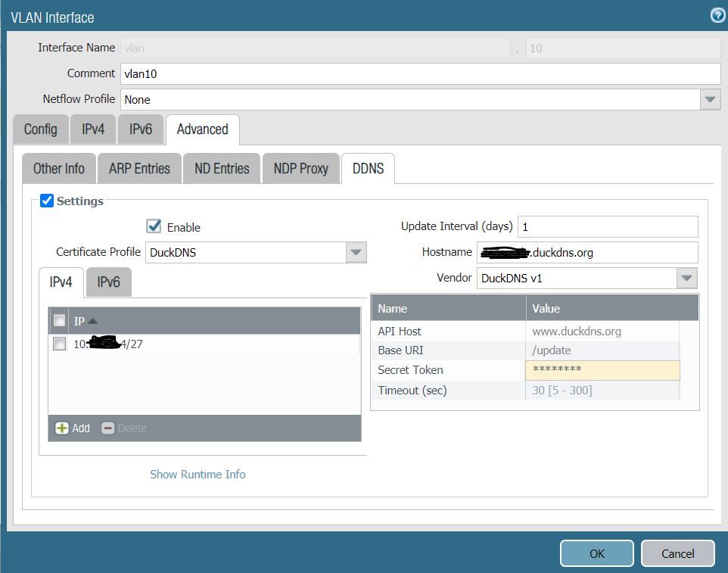Switch to the NDP Proxy tab

[300, 169]
